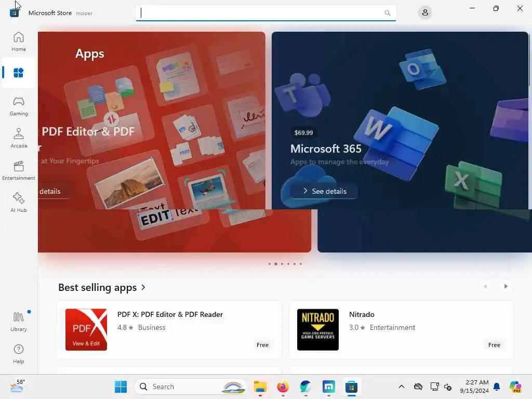Select the first carousel page dot
Viewport: 532px width, 399px height.
pos(270,263)
